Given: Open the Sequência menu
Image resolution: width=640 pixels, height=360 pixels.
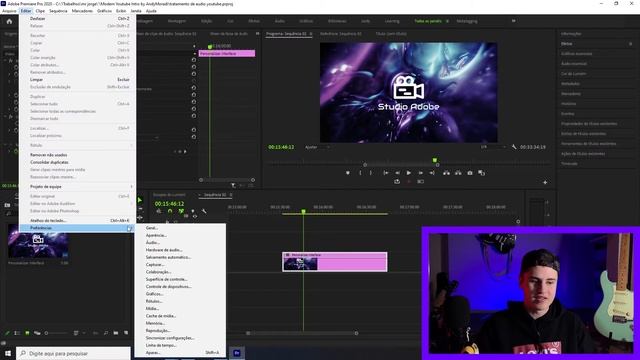Looking at the screenshot, I should (x=58, y=11).
